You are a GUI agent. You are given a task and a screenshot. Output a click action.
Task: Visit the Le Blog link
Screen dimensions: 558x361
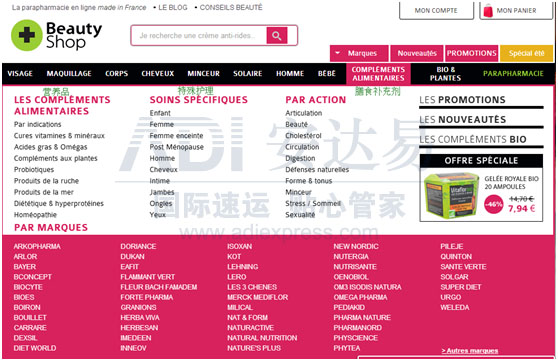tap(173, 7)
